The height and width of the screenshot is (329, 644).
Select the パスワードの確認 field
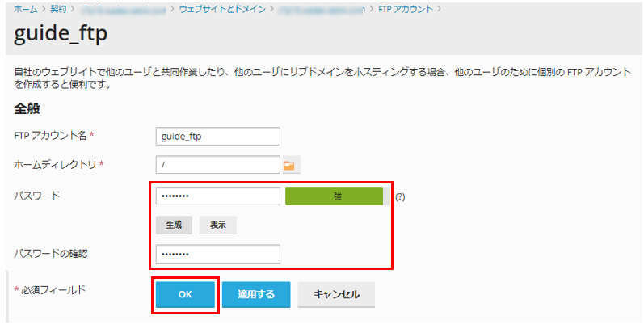tap(218, 254)
